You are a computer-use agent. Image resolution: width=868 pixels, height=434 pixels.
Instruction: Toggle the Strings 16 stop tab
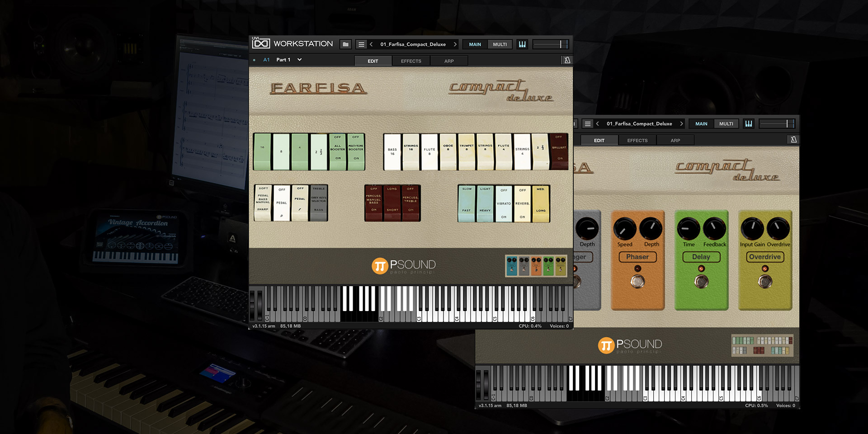point(411,152)
